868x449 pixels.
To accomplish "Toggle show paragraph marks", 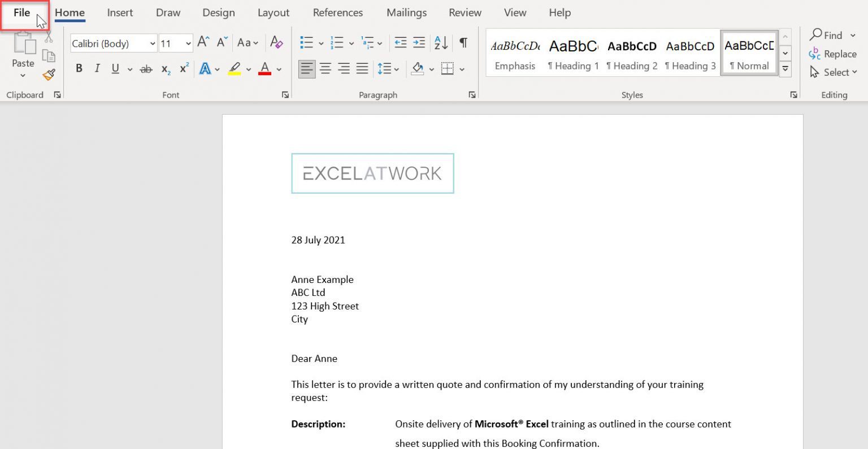I will 463,42.
